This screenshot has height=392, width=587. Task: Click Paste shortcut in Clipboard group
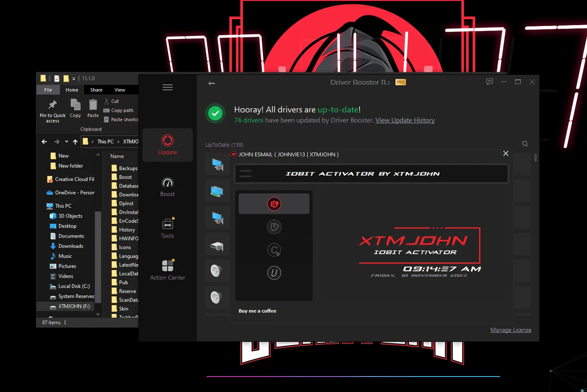coord(121,120)
